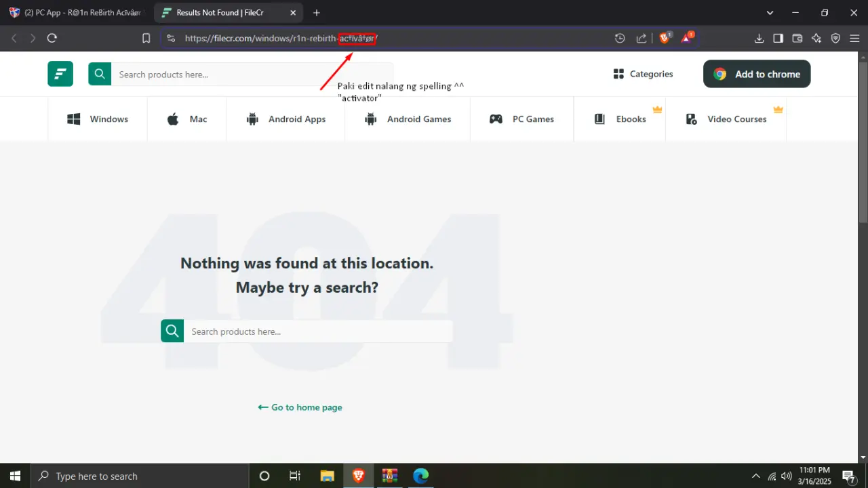Viewport: 868px width, 488px height.
Task: Click the green search icon in header
Action: pos(100,74)
